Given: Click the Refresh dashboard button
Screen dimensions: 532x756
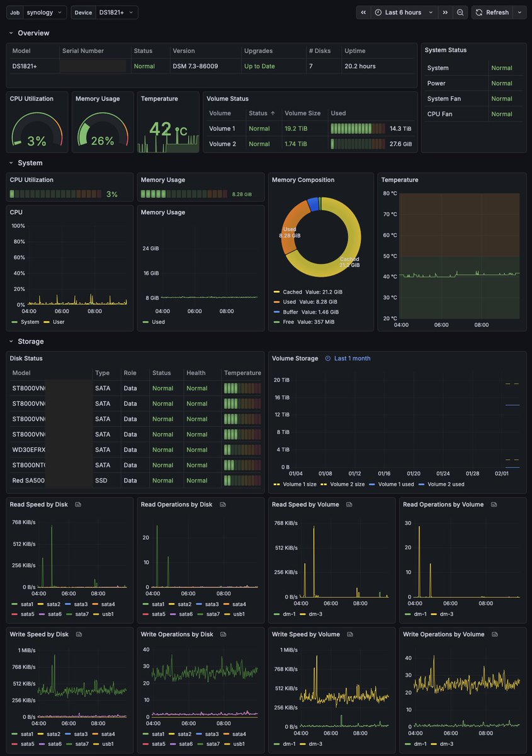Looking at the screenshot, I should pos(492,13).
